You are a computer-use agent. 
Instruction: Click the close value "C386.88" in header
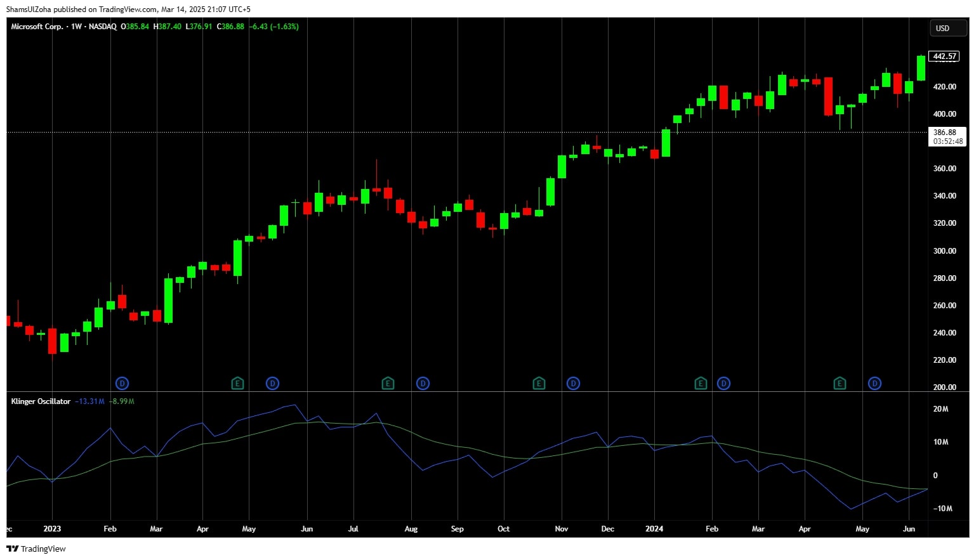[x=230, y=27]
